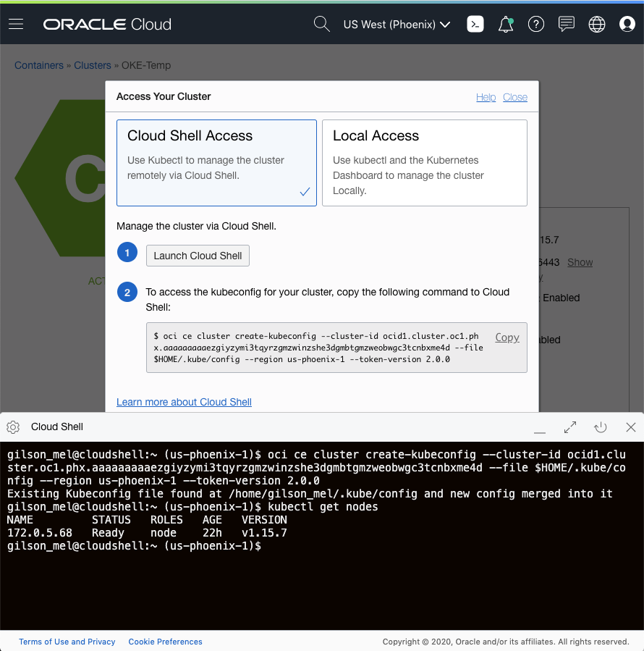644x651 pixels.
Task: Expand Cloud Shell to full screen
Action: pos(570,427)
